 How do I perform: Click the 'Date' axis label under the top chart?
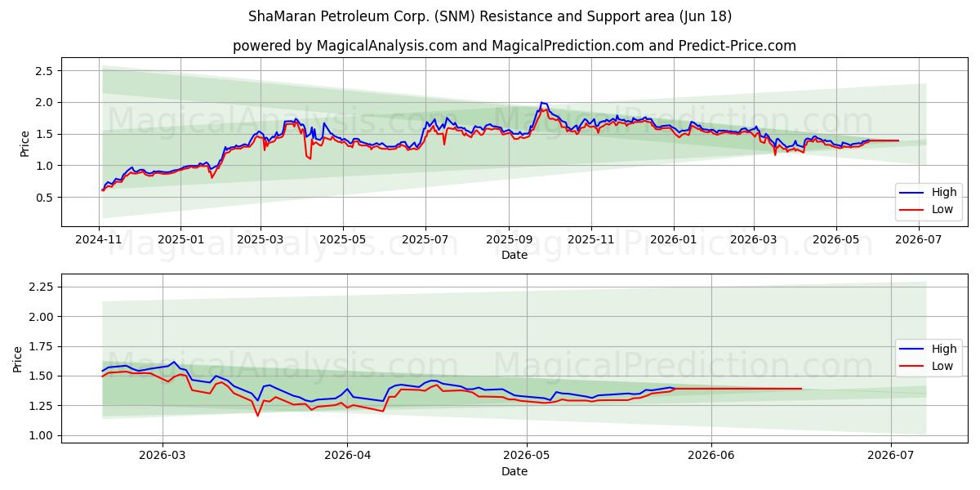tap(514, 255)
